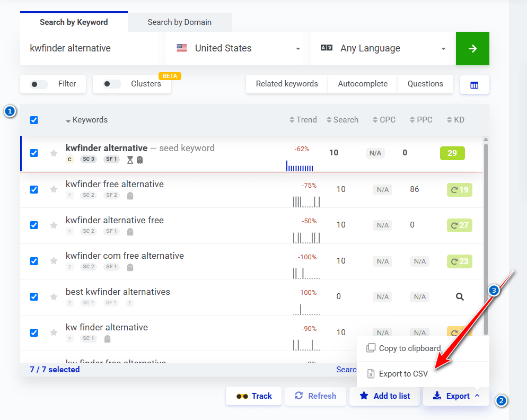Click the columns layout icon button
Screen dimensions: 527x420
coord(474,85)
